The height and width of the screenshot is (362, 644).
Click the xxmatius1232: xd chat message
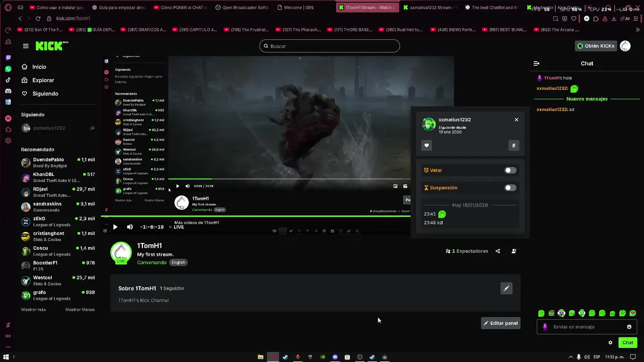click(x=555, y=110)
